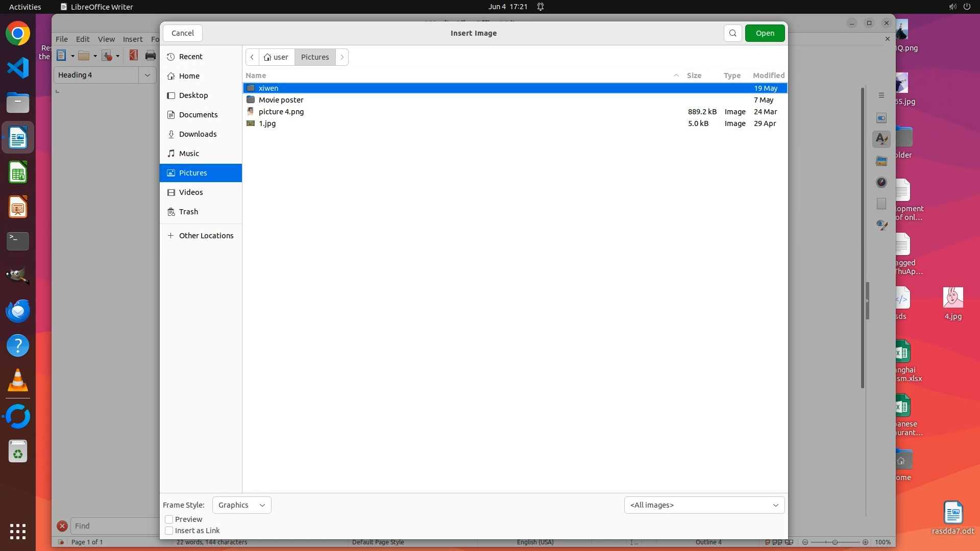Click forward arrow in path bar

[x=342, y=57]
